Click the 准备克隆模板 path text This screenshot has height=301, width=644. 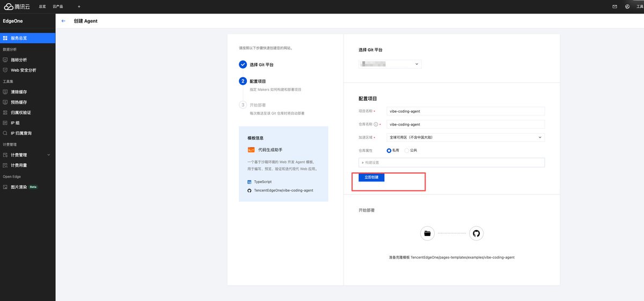[452, 258]
